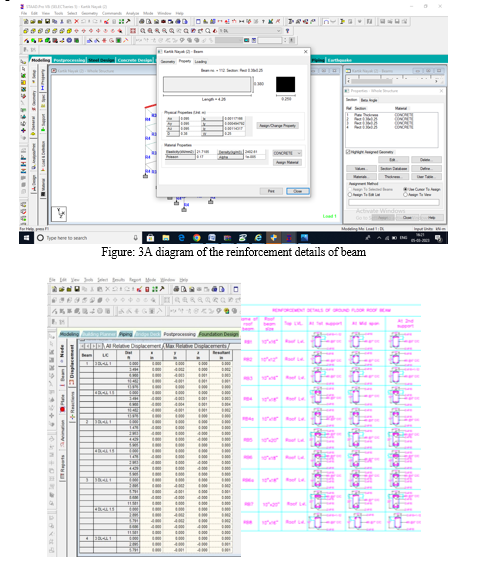The image size is (502, 570).
Task: Open the Report menu in lower window
Action: (135, 280)
